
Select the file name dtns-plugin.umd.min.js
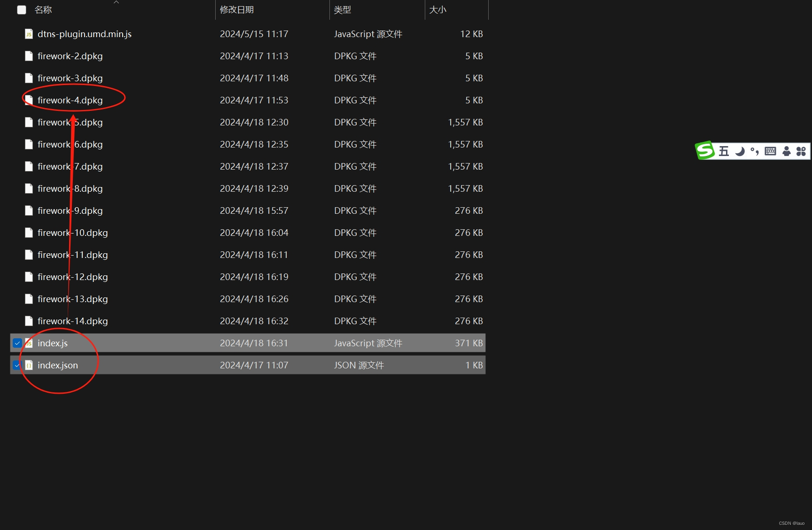[85, 34]
